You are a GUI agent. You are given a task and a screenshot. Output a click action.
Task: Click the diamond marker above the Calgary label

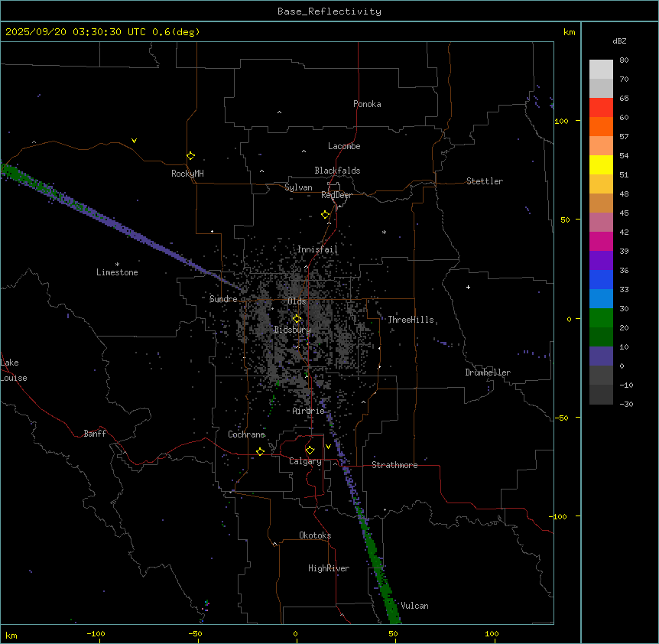point(310,450)
